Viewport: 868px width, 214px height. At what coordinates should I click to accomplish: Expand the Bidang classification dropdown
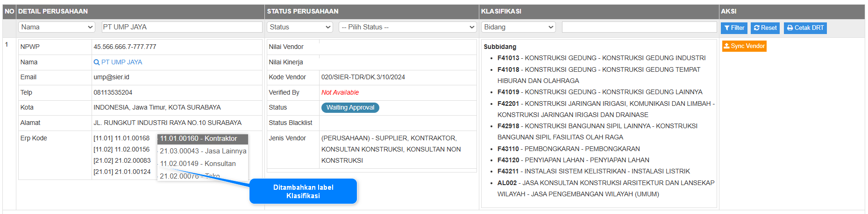point(518,27)
